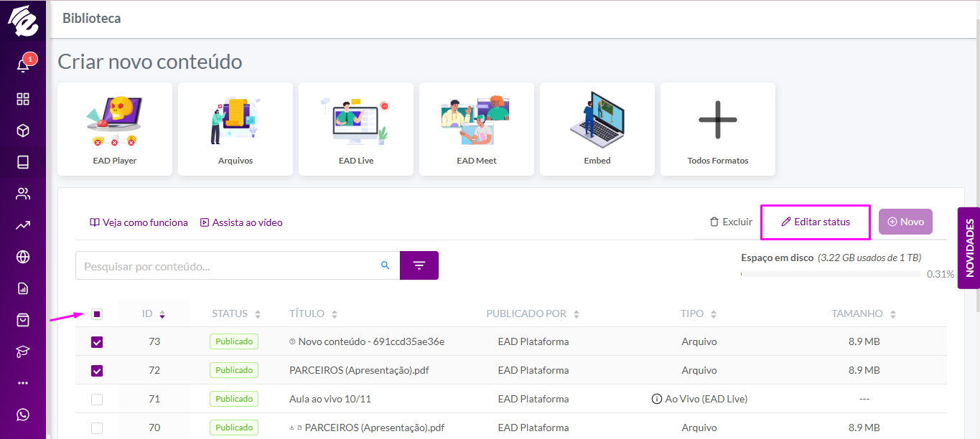980x439 pixels.
Task: Open the dashboard grid icon in sidebar
Action: point(23,99)
